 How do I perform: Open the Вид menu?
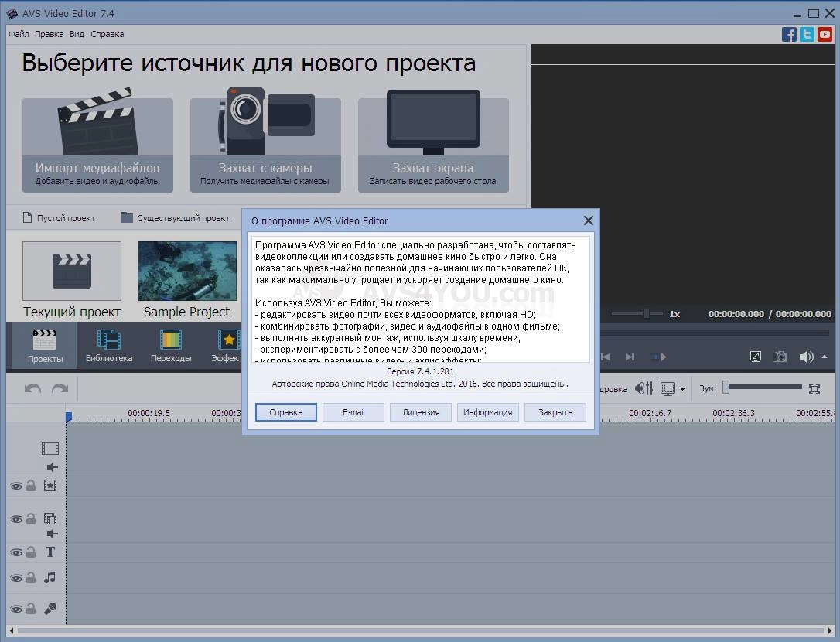[77, 34]
